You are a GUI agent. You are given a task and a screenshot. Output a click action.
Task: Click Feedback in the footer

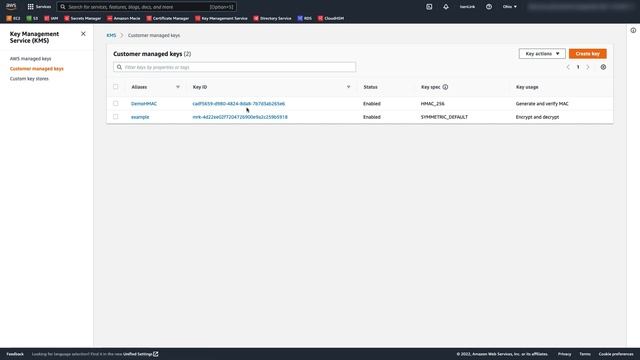(x=15, y=354)
